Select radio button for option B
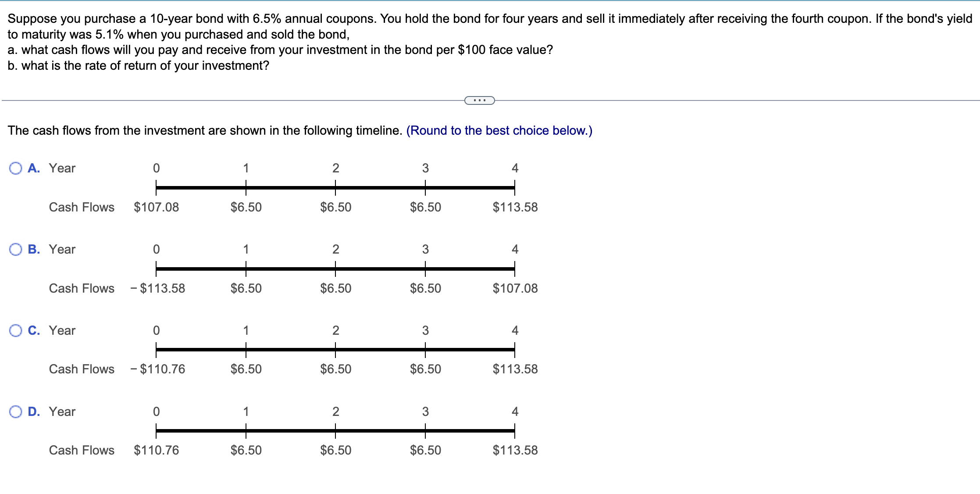The width and height of the screenshot is (980, 494). coord(16,249)
